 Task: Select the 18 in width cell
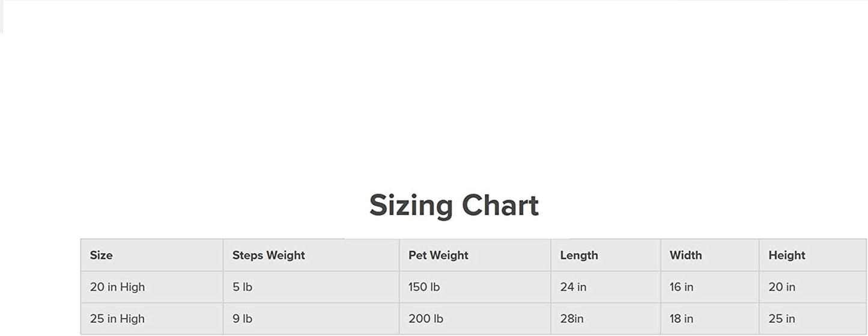point(681,319)
